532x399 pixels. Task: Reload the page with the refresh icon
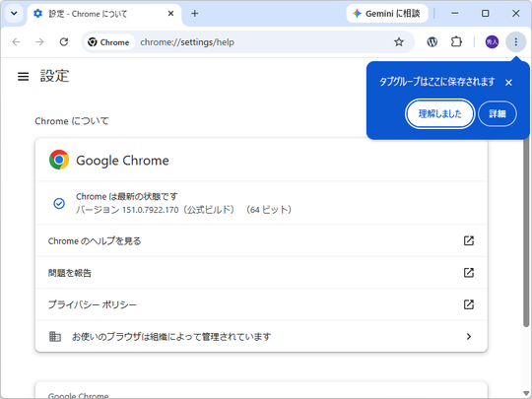[x=64, y=42]
